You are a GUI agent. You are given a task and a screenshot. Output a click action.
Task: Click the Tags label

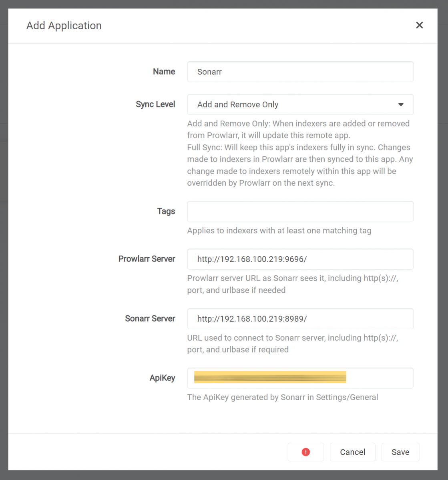[166, 211]
